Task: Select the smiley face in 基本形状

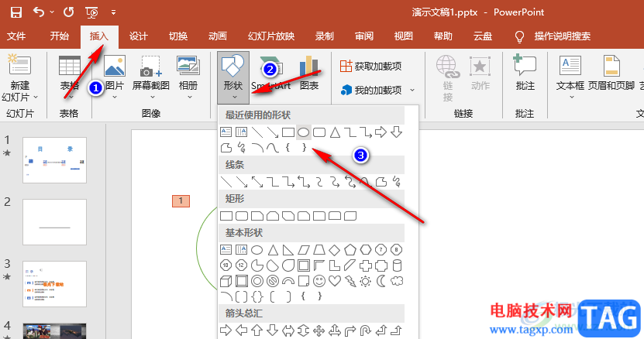Action: tap(319, 281)
